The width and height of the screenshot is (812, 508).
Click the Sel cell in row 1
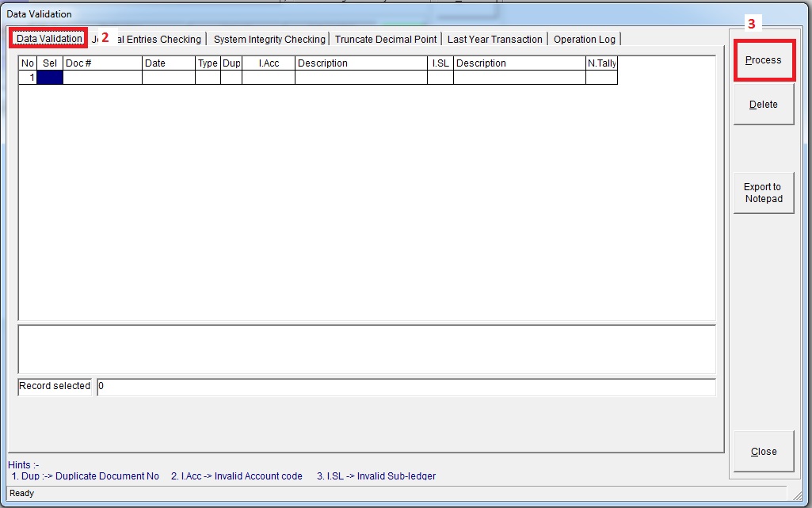(x=50, y=78)
